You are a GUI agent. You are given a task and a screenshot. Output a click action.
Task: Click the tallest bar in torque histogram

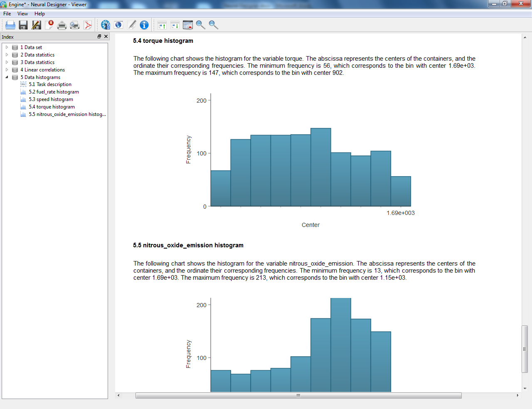[321, 167]
